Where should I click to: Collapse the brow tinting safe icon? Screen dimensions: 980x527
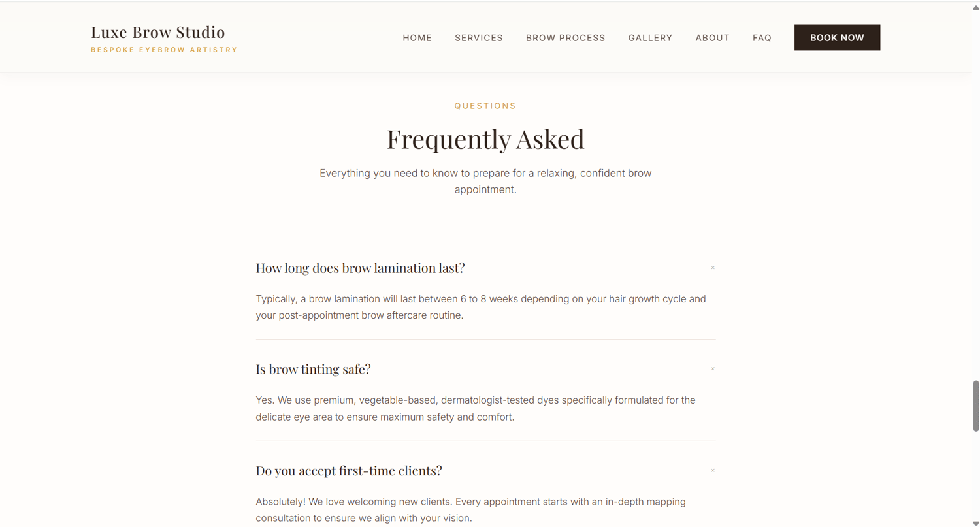click(713, 369)
